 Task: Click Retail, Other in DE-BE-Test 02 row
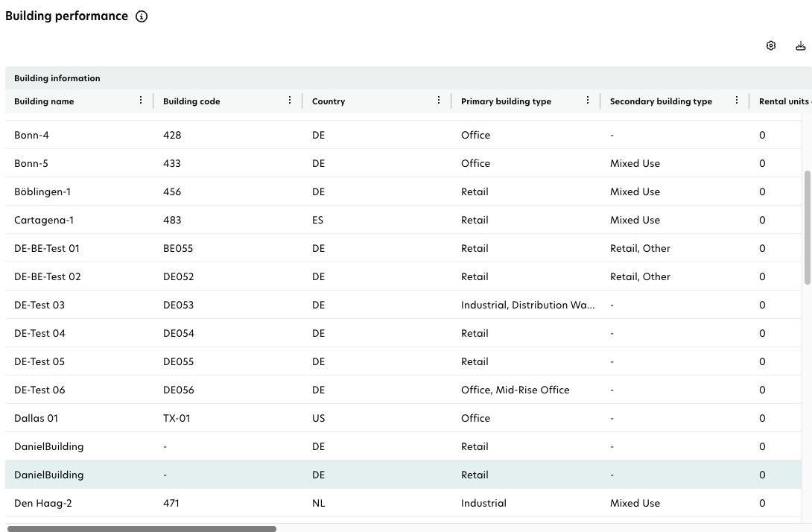(640, 276)
